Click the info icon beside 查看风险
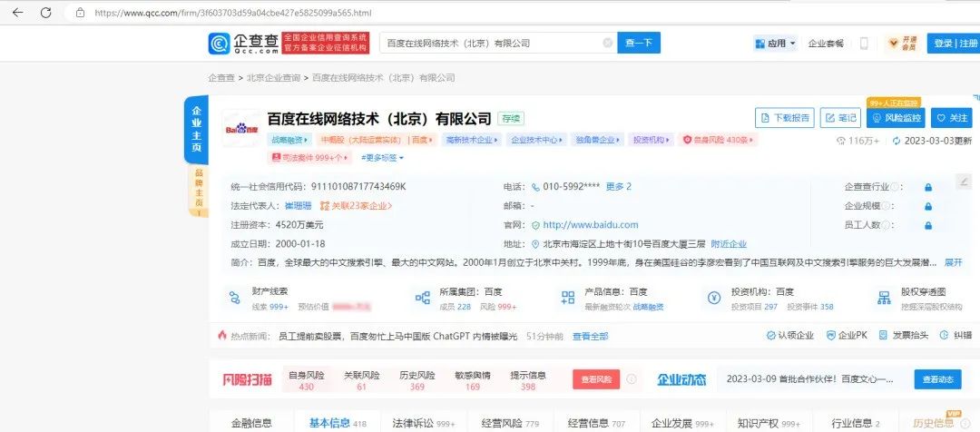Screen dimensions: 980x432 [x=632, y=378]
